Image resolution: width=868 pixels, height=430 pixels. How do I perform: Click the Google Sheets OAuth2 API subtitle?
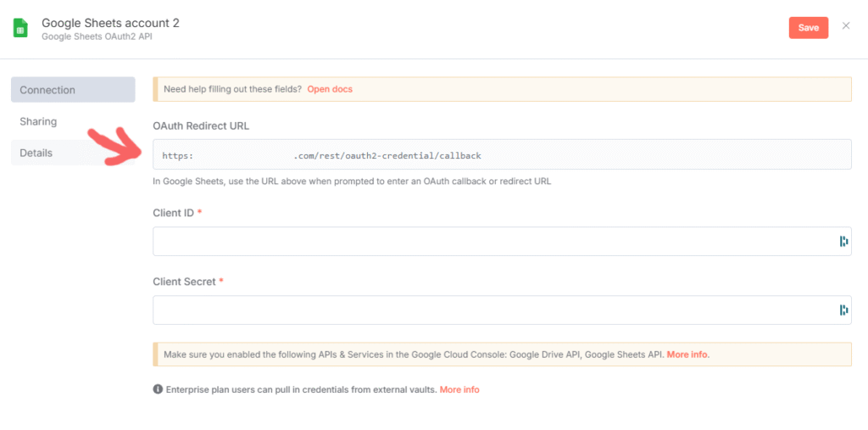pos(97,36)
